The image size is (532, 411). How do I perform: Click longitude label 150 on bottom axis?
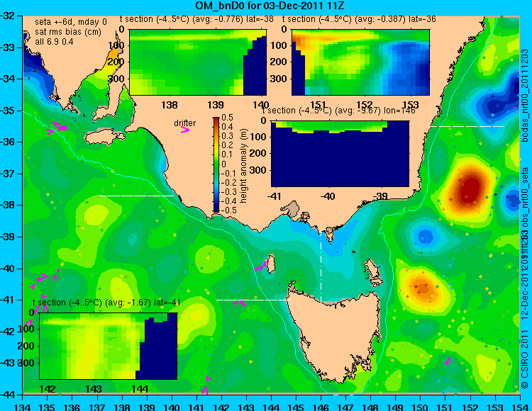[420, 407]
